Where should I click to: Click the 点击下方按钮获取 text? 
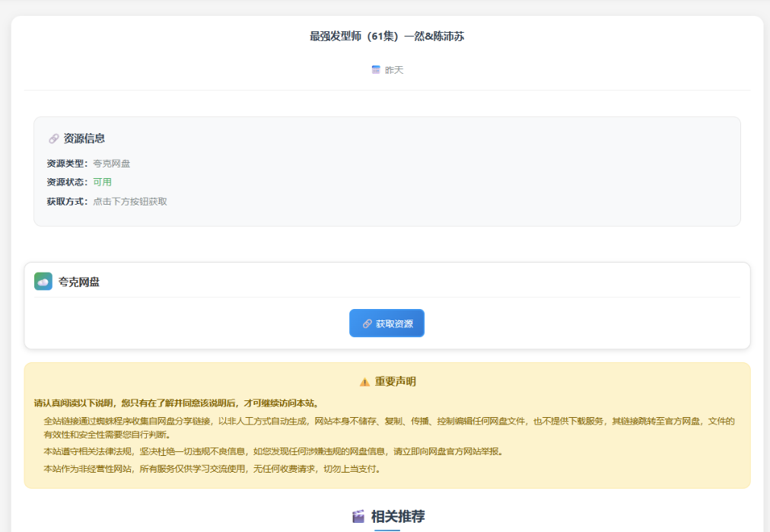point(129,202)
